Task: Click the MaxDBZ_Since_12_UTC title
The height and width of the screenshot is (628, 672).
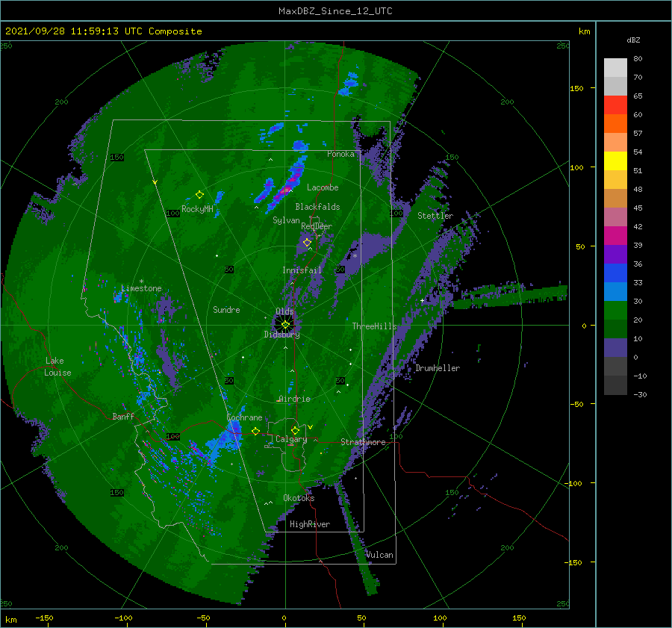Action: point(335,11)
